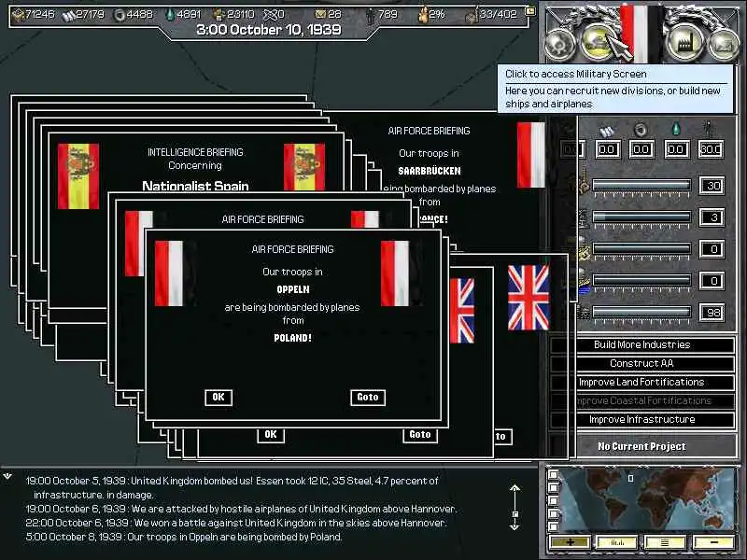Click Goto on the dialog behind the Oppeln briefing
Viewport: 747px width, 560px height.
(419, 435)
